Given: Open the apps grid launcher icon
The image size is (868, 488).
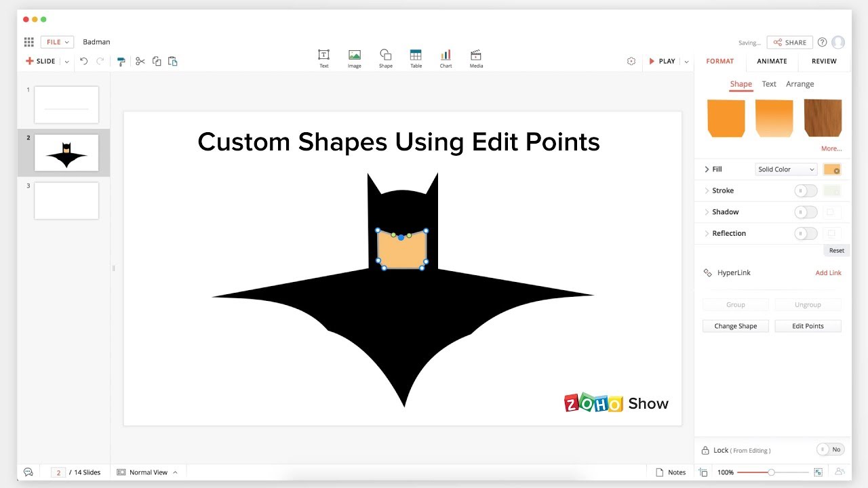Looking at the screenshot, I should [28, 42].
